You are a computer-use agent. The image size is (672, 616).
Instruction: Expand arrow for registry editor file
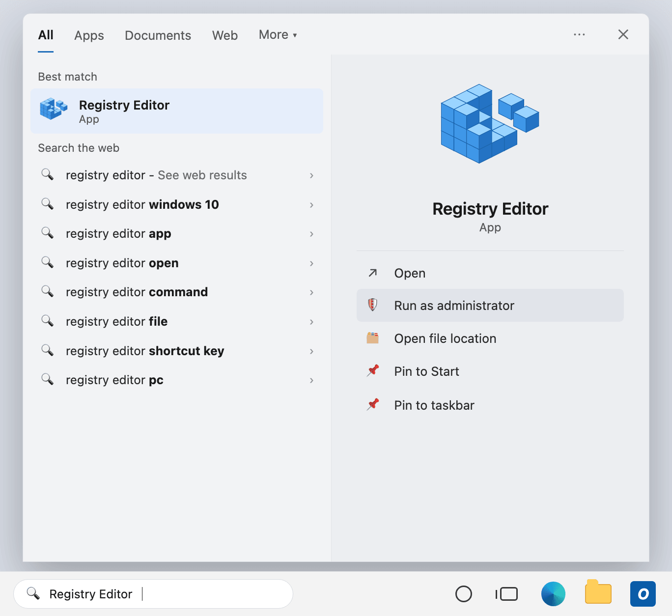311,322
